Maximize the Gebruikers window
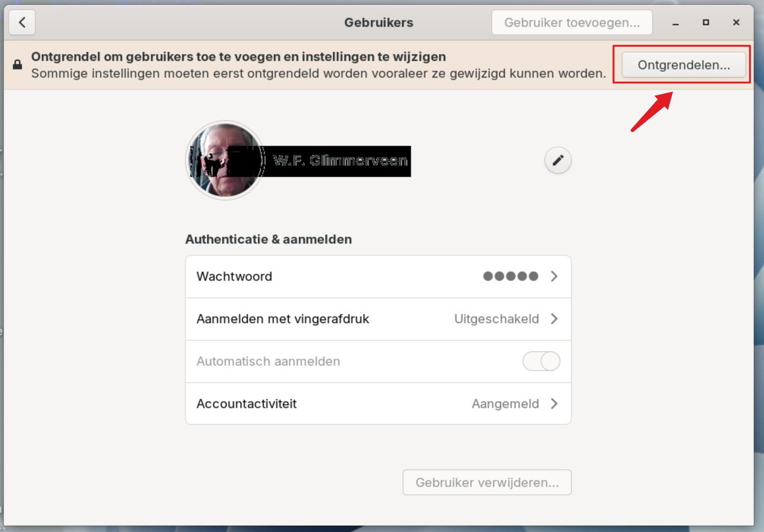The height and width of the screenshot is (532, 764). coord(706,22)
